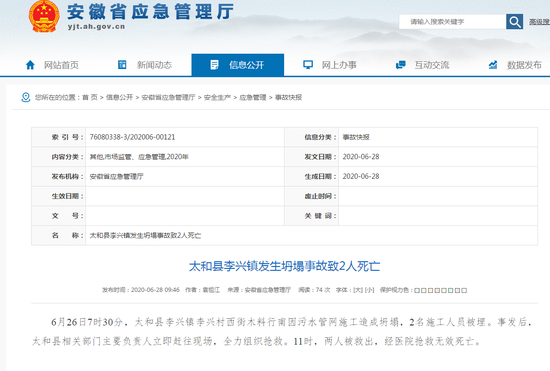Click the chat icon beside 互动交流
Image resolution: width=550 pixels, height=371 pixels.
(x=401, y=65)
